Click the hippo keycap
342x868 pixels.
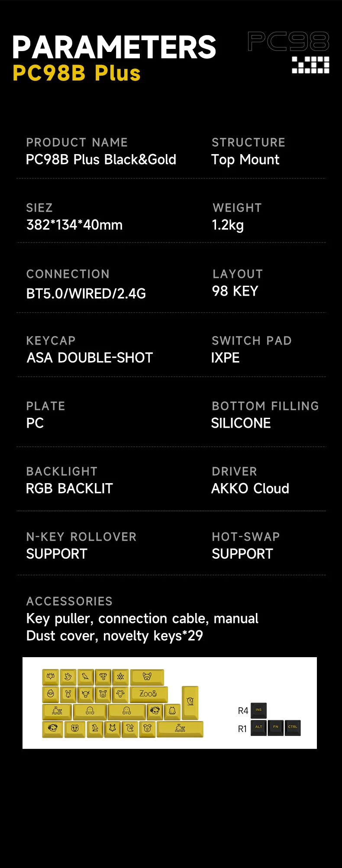point(172,711)
